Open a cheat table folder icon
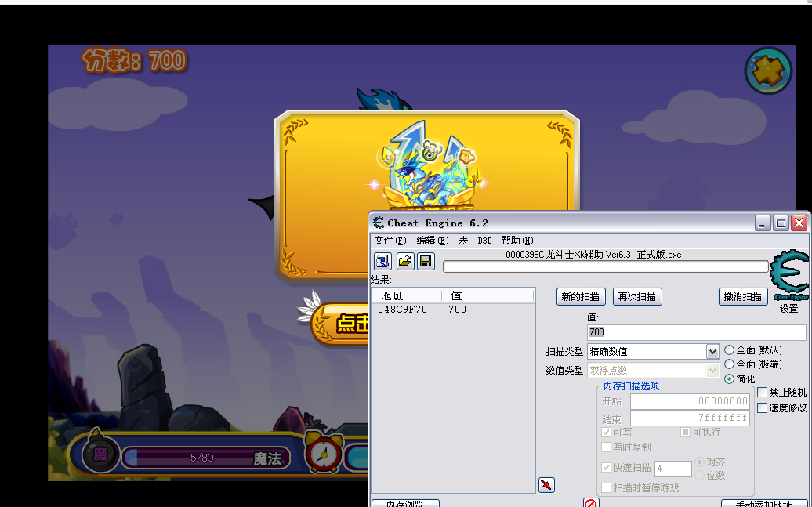Image resolution: width=812 pixels, height=507 pixels. tap(405, 261)
